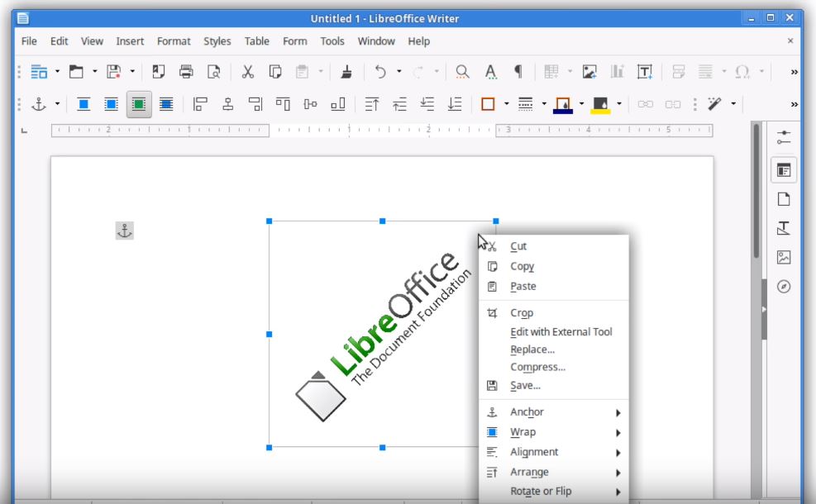Expand the Alignment submenu
The image size is (816, 504).
pyautogui.click(x=554, y=452)
